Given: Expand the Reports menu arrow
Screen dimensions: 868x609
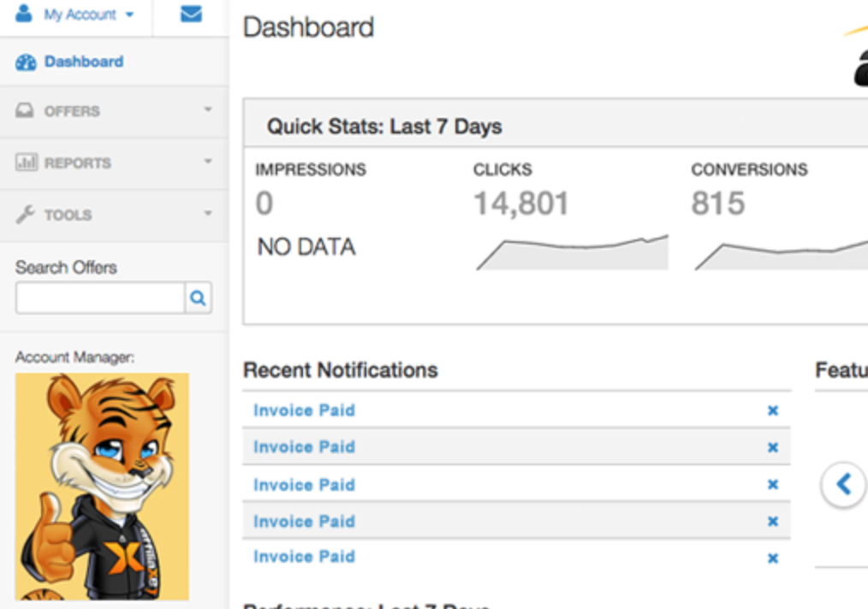Looking at the screenshot, I should (x=207, y=161).
